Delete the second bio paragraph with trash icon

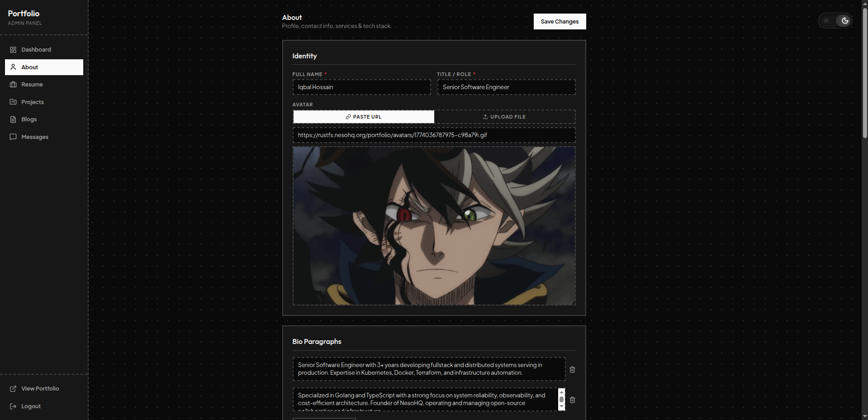(x=572, y=400)
